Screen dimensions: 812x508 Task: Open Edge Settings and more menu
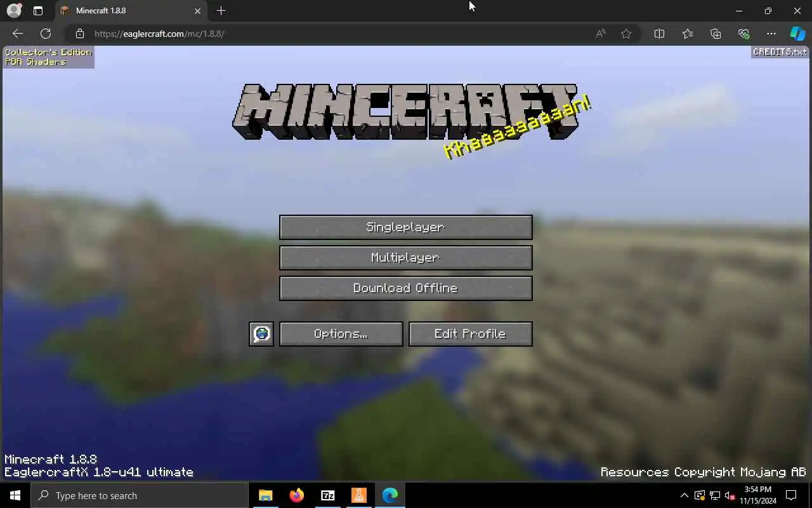coord(771,34)
